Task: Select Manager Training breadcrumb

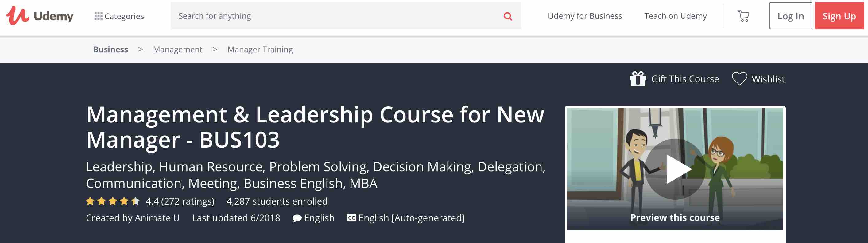Action: pyautogui.click(x=260, y=49)
